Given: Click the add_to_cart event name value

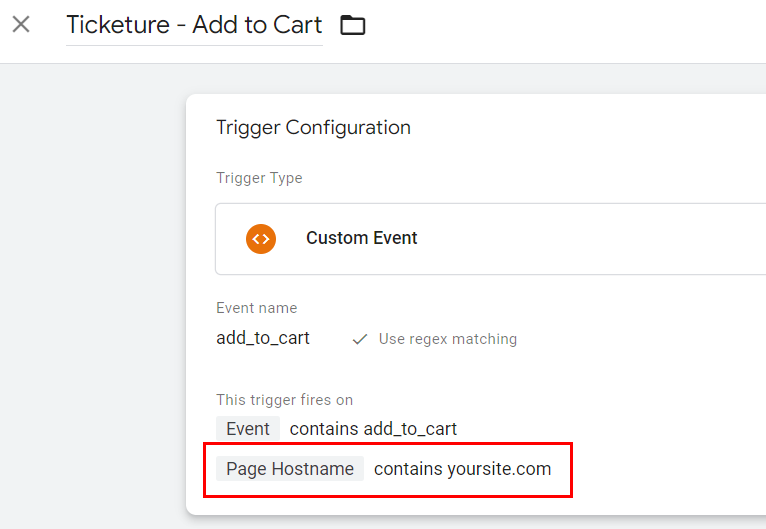Looking at the screenshot, I should [x=263, y=338].
